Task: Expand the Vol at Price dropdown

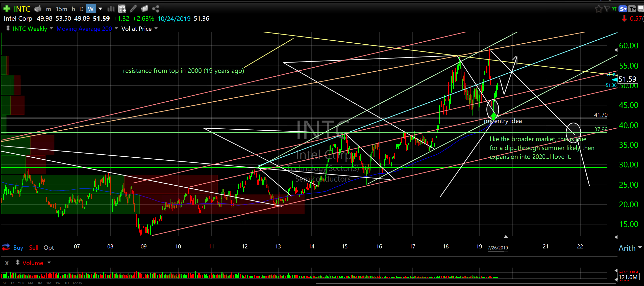Action: tap(156, 28)
